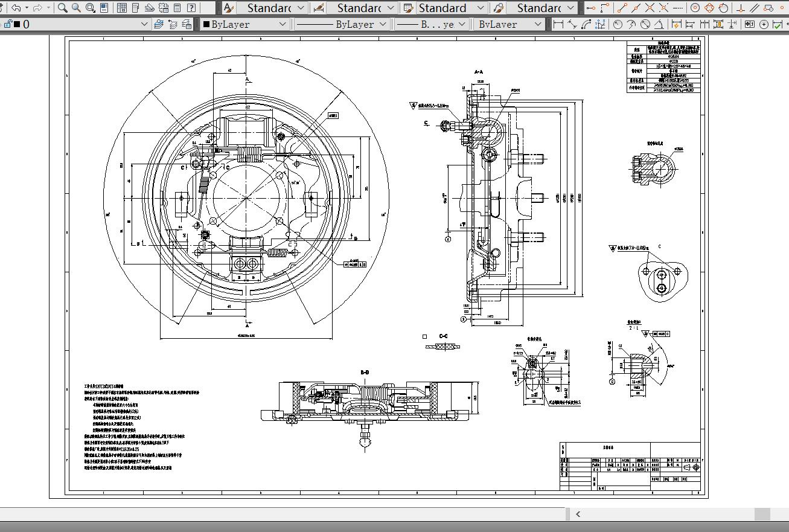Select the Dimension Break tool
Screen dimensions: 789x532
pos(732,24)
